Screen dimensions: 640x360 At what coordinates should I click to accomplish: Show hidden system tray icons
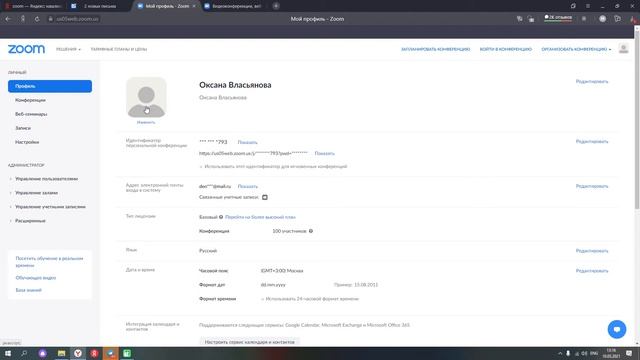click(x=560, y=353)
